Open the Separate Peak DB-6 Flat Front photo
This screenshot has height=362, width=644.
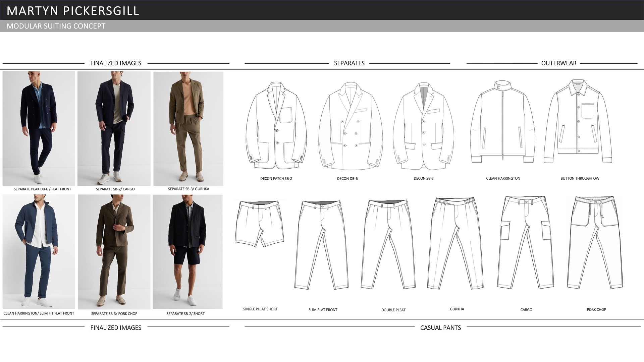coord(39,128)
